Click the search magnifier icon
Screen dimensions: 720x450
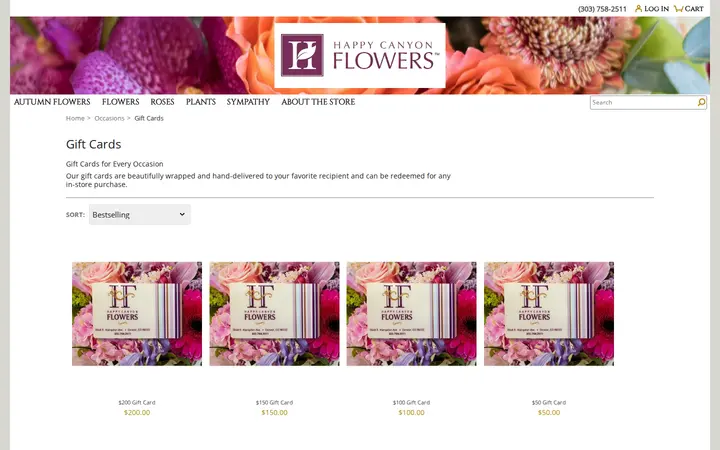[x=701, y=102]
